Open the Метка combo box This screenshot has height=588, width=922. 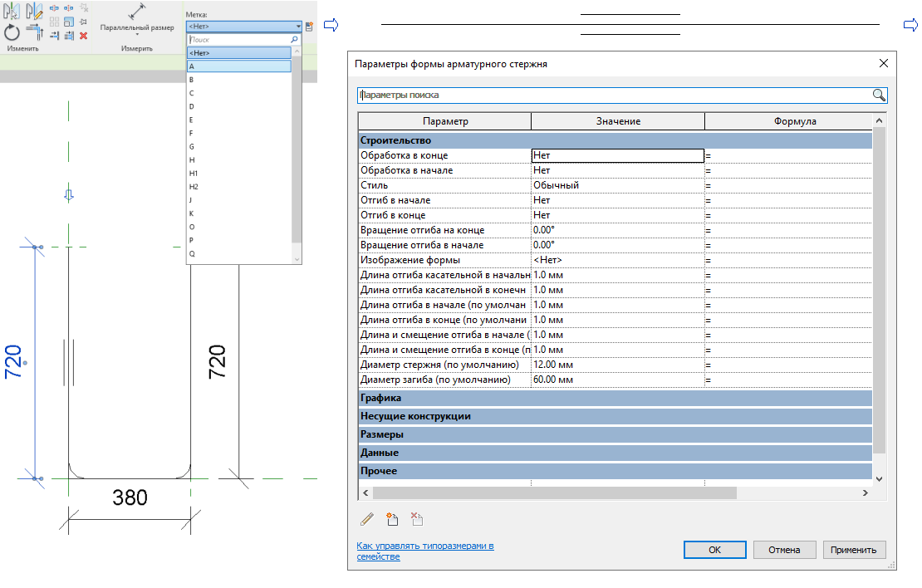tap(244, 27)
